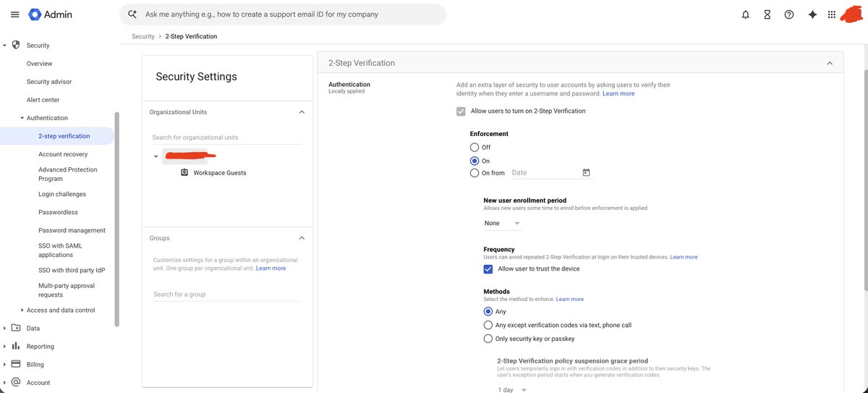
Task: Open SSO with third party IdP
Action: point(72,271)
